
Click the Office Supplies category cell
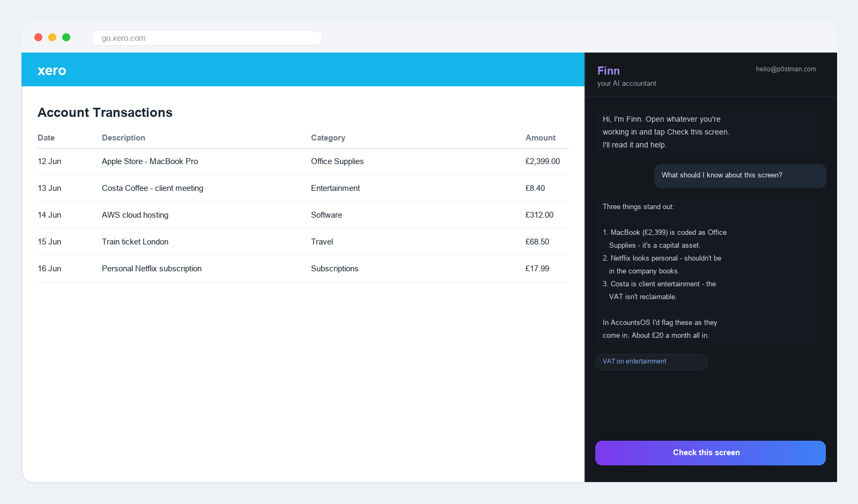coord(337,161)
